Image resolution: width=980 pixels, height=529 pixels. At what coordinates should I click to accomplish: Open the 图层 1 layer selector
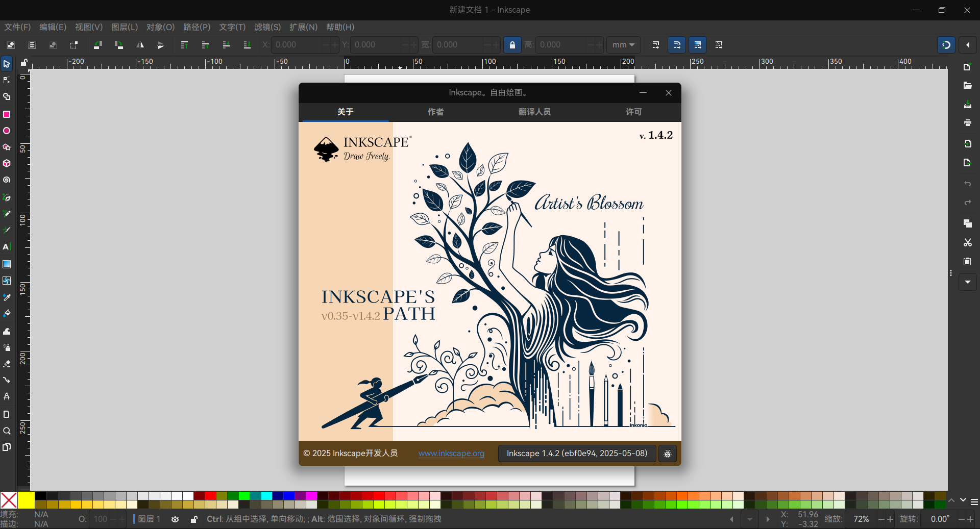(146, 519)
